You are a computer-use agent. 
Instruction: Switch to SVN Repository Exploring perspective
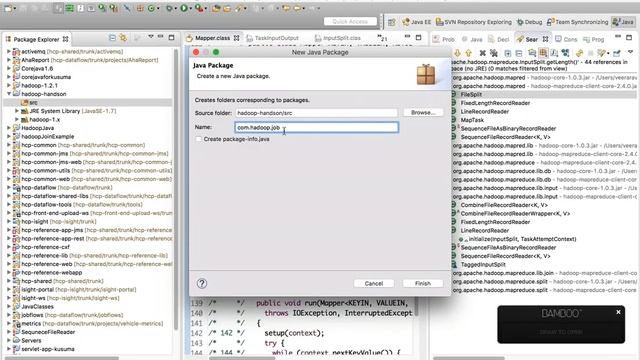click(x=473, y=22)
